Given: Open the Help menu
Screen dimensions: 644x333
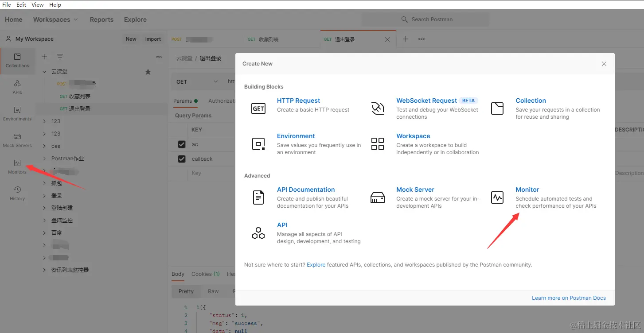Looking at the screenshot, I should point(55,4).
